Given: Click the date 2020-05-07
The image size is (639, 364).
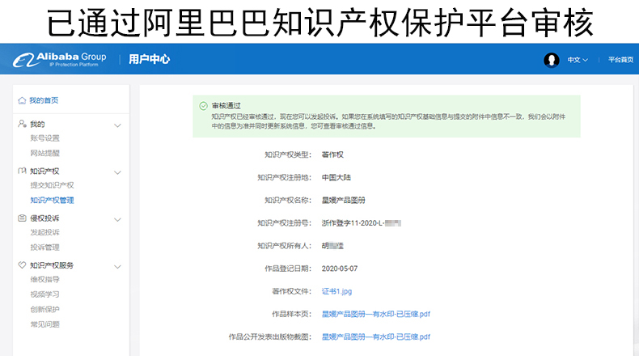Looking at the screenshot, I should point(340,269).
